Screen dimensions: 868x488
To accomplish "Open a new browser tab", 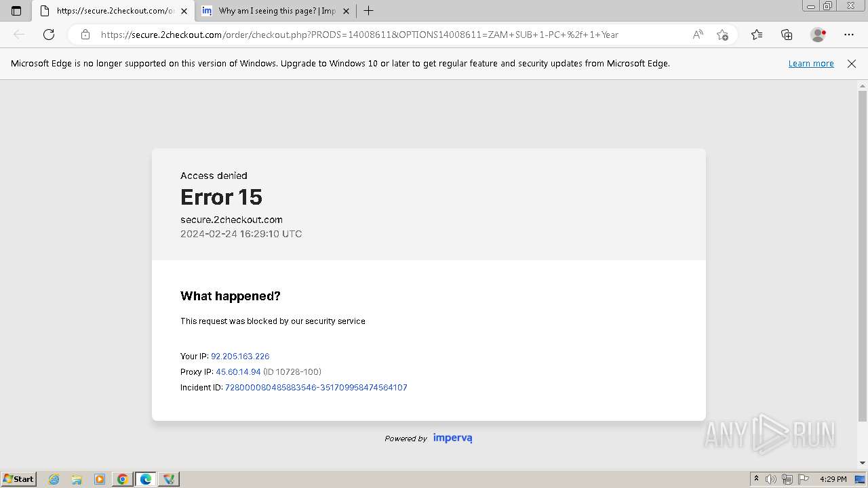I will click(x=369, y=11).
